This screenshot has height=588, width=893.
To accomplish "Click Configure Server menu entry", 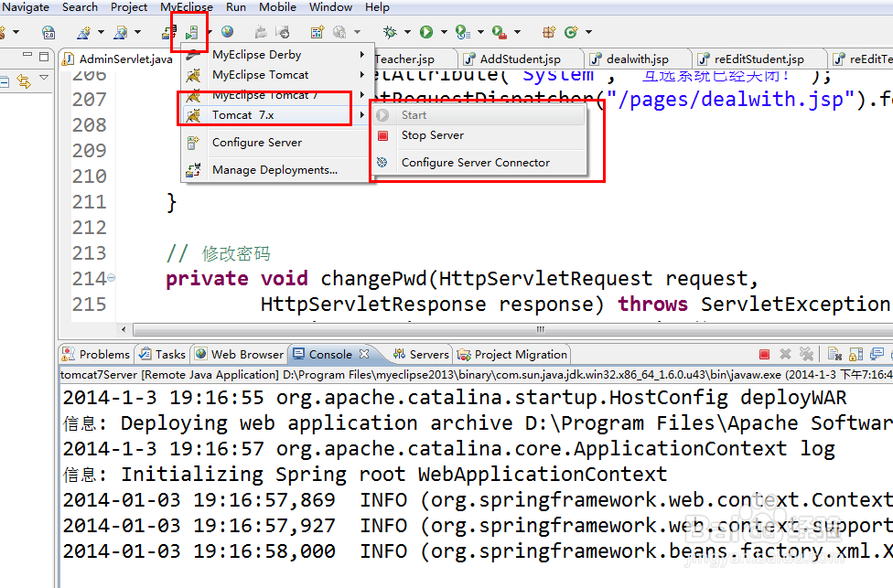I will coord(276,143).
